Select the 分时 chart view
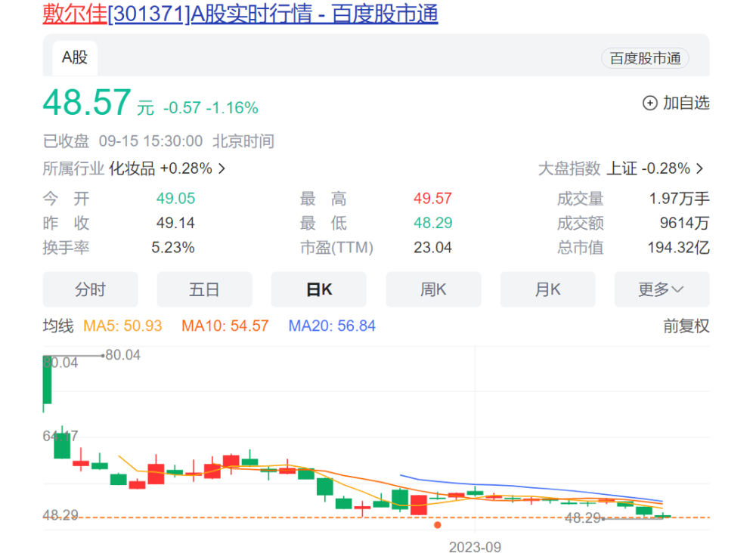 point(90,289)
